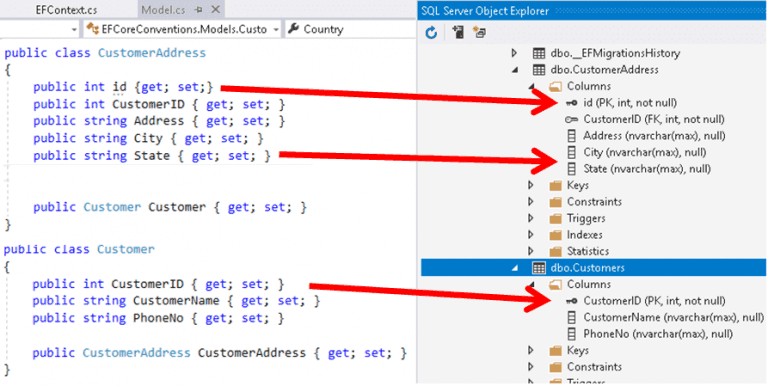Select the id primary key column
This screenshot has width=768, height=386.
(630, 102)
